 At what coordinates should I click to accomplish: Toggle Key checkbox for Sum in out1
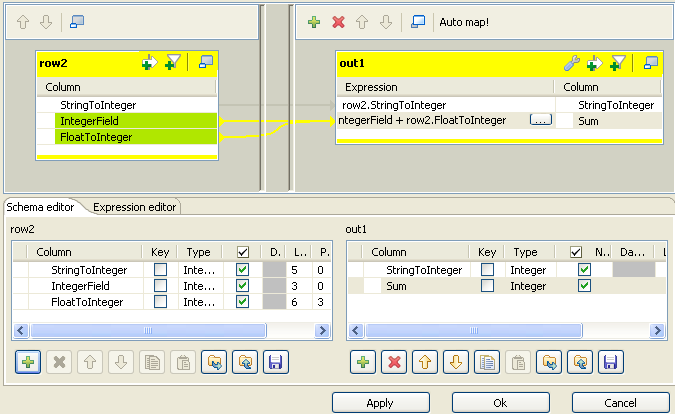click(487, 286)
